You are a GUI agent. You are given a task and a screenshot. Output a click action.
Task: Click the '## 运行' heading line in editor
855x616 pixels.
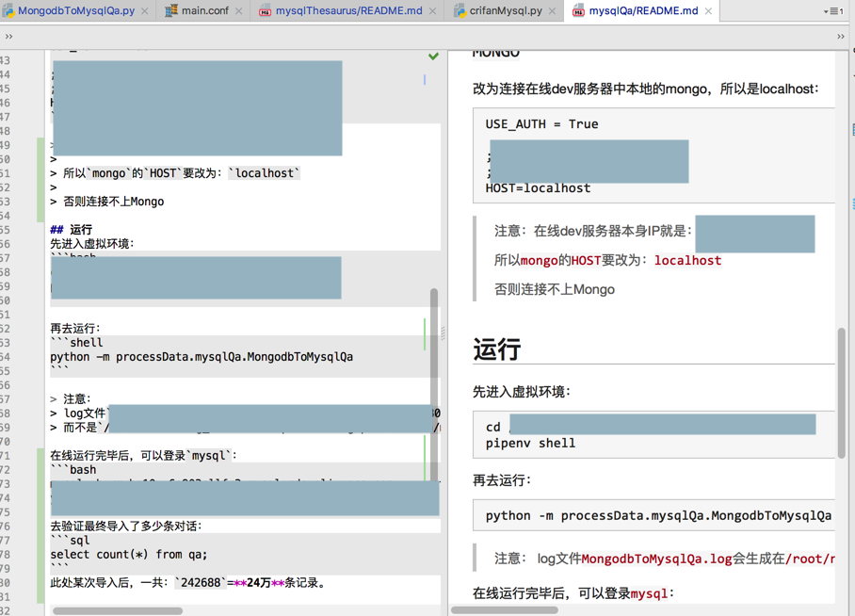tap(71, 230)
